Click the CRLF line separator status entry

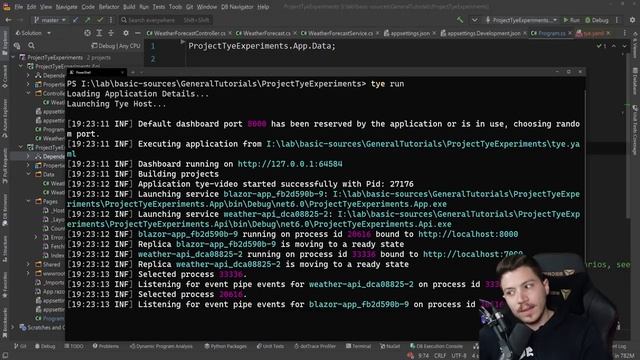point(440,356)
